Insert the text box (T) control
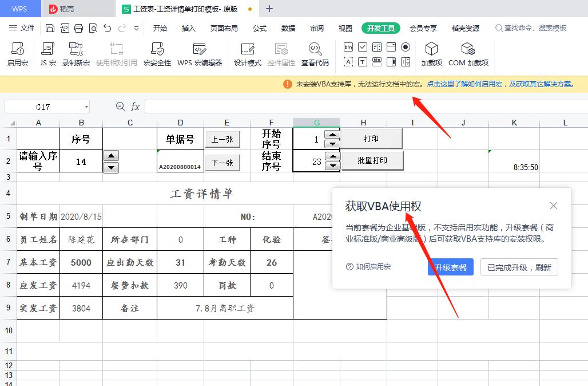Viewport: 588px width, 386px height. (x=363, y=62)
